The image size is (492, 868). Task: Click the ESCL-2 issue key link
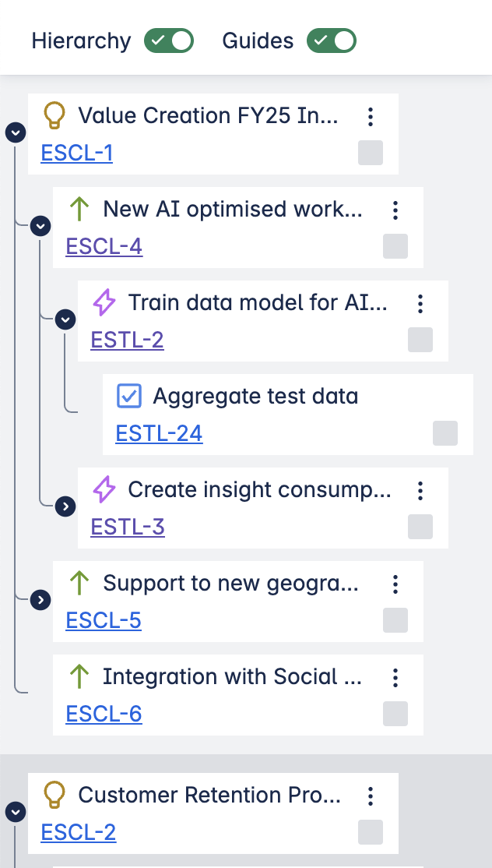point(79,833)
